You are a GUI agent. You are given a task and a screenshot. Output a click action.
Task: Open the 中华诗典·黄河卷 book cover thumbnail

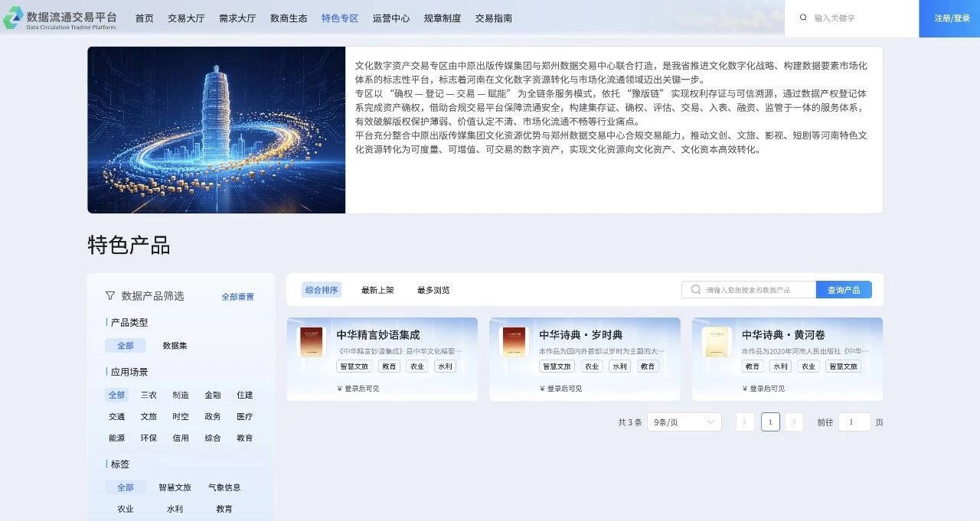click(717, 342)
